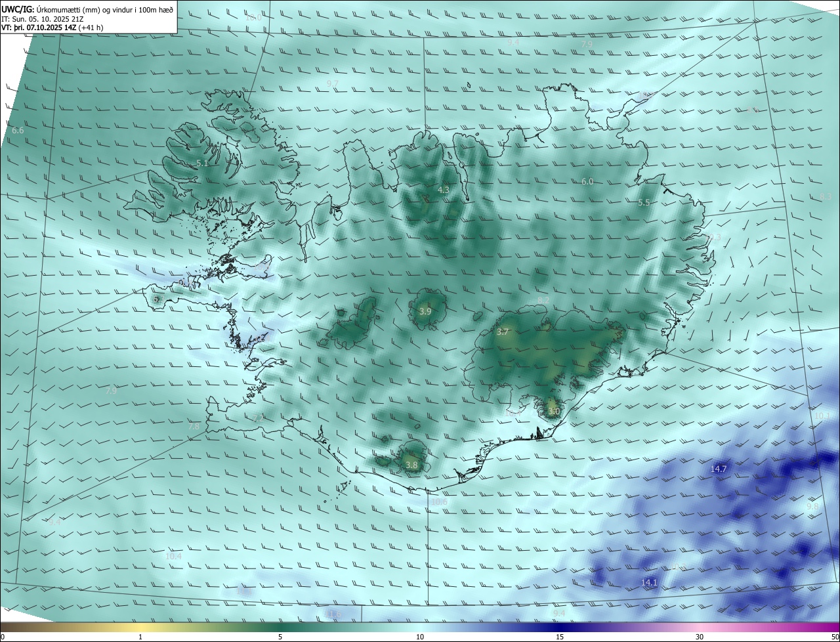Viewport: 840px width, 642px height.
Task: Click the 6.6 value at the west map edge
Action: pyautogui.click(x=18, y=131)
